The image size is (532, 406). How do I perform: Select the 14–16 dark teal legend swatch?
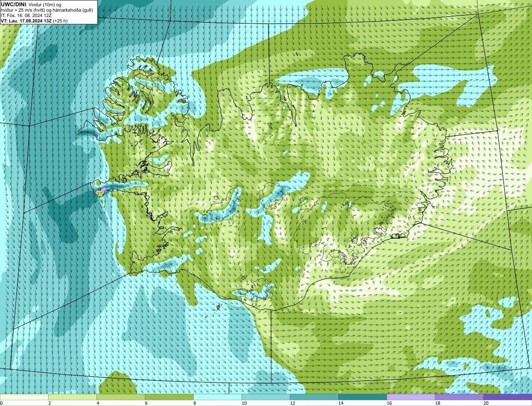[363, 397]
